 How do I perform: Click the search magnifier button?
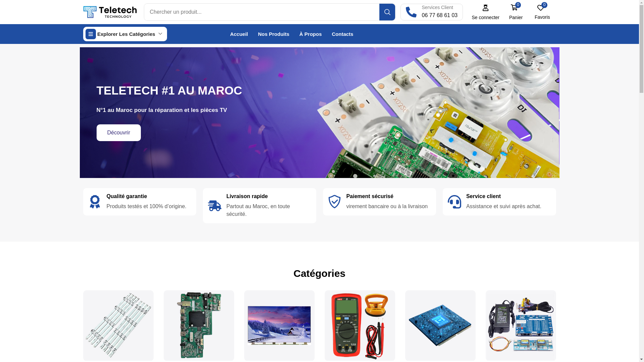[387, 12]
